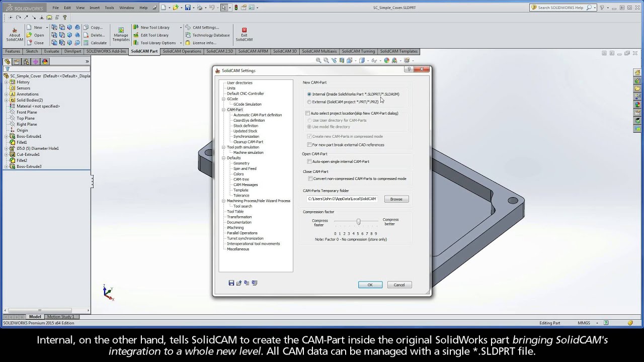Image resolution: width=644 pixels, height=362 pixels.
Task: Switch to the Motion Study 1 tab
Action: click(x=60, y=317)
